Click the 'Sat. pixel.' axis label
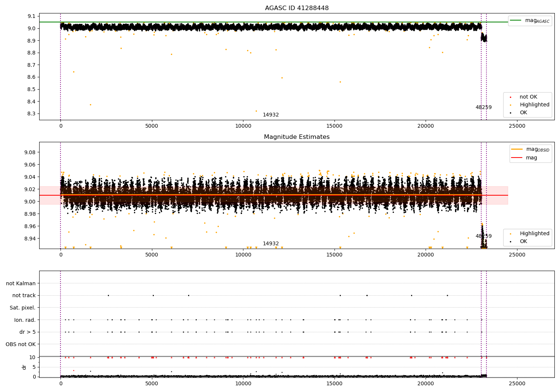 click(23, 308)
